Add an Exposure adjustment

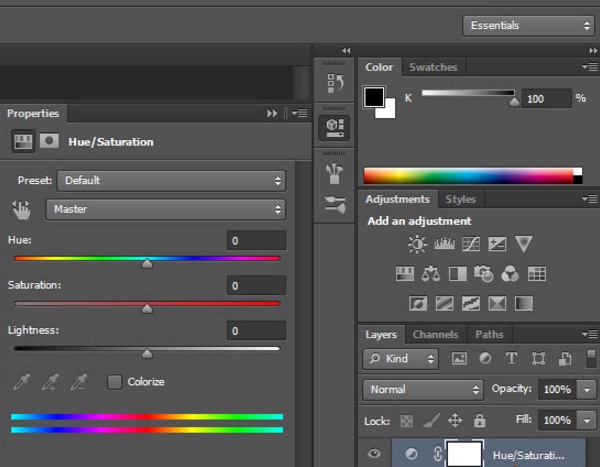[x=497, y=244]
